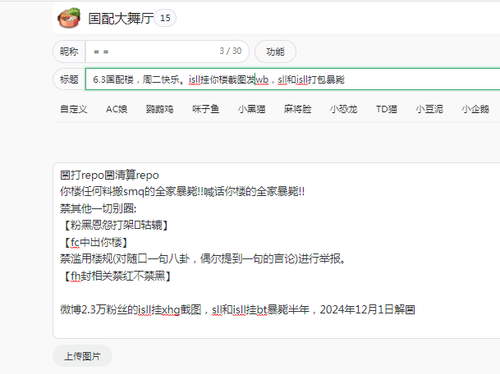
Task: Focus the nickname input field
Action: (167, 52)
